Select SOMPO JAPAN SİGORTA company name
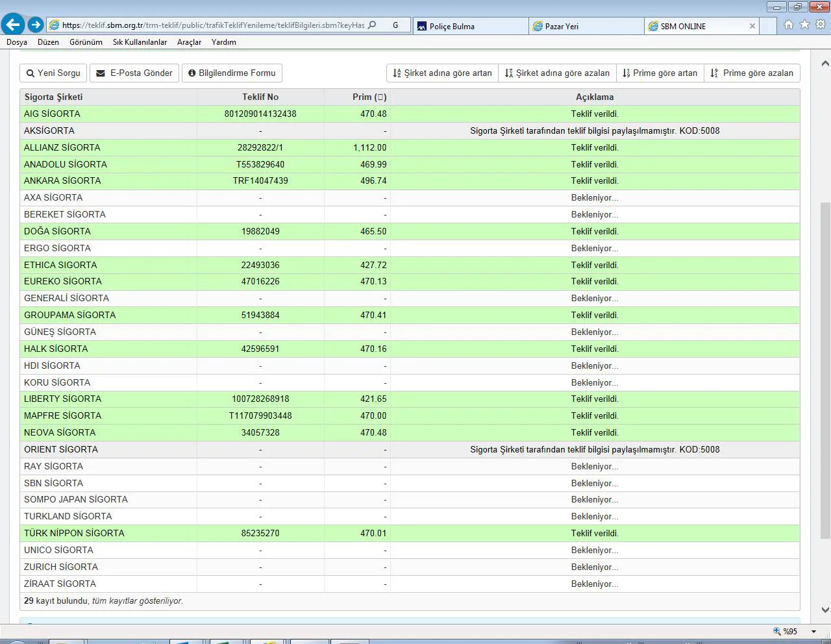Viewport: 831px width, 644px height. (76, 499)
